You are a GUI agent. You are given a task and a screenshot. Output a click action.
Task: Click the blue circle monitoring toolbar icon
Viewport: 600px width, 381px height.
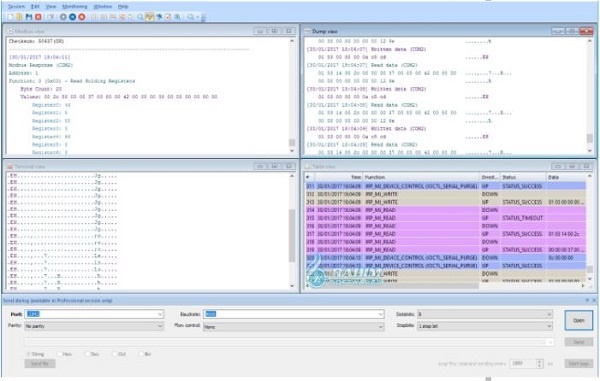pyautogui.click(x=72, y=17)
